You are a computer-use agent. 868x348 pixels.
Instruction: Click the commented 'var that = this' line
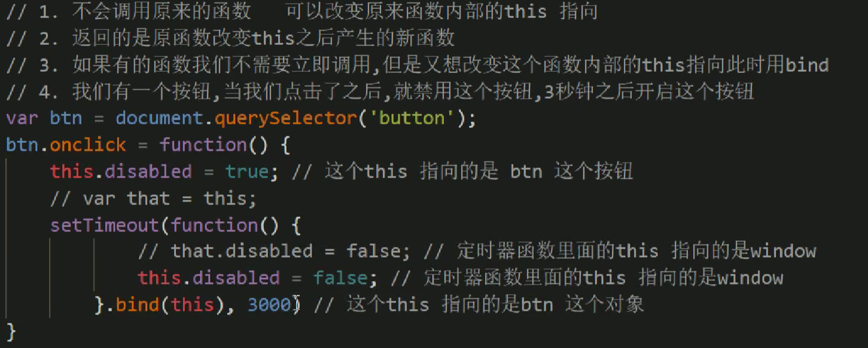point(153,199)
